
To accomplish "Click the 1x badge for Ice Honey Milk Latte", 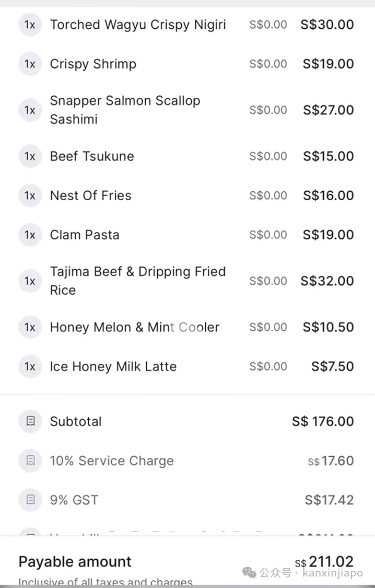I will [x=30, y=366].
